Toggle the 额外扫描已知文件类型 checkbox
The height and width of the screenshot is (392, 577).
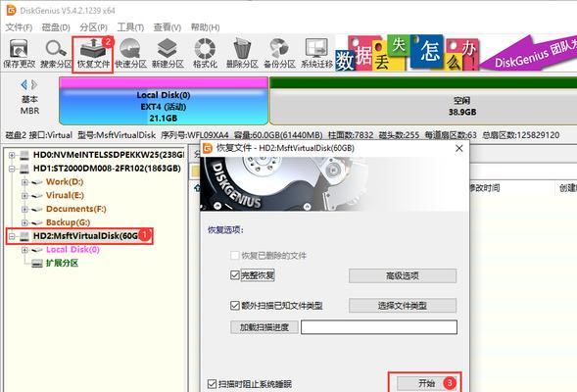click(235, 305)
